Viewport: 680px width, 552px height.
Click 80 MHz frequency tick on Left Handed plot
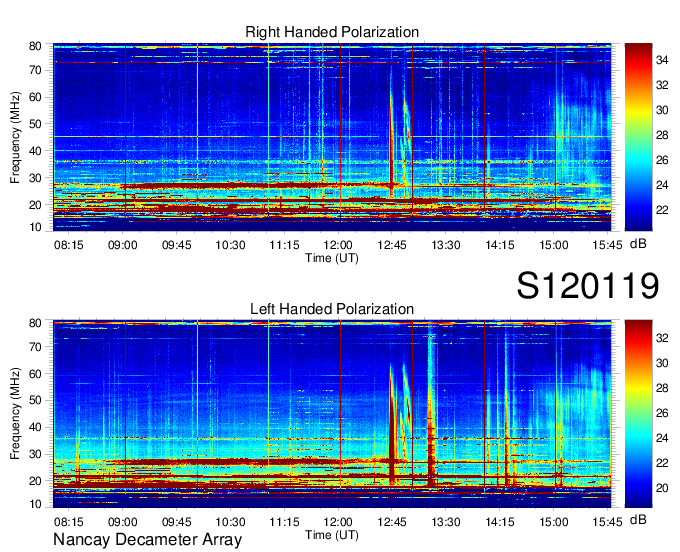coord(35,323)
